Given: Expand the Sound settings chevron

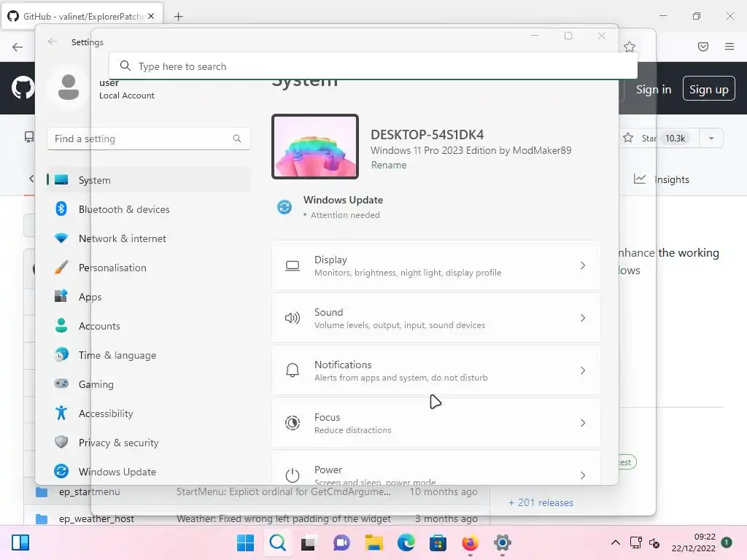Looking at the screenshot, I should 583,318.
